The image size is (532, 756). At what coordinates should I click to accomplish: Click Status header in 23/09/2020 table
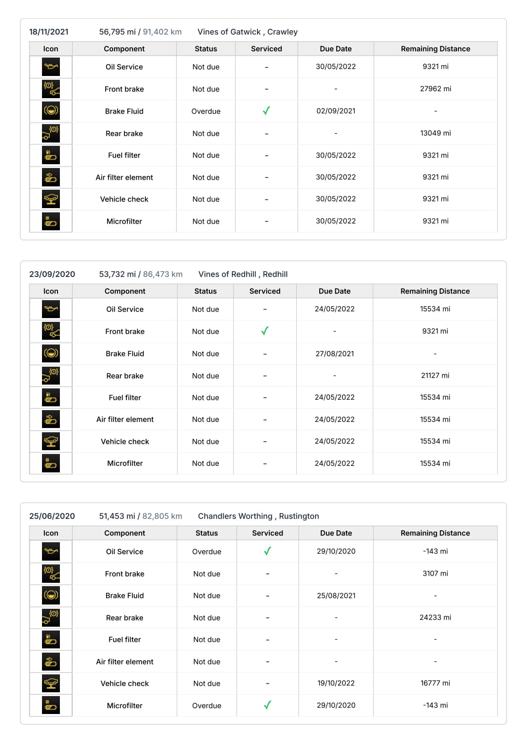pos(206,291)
